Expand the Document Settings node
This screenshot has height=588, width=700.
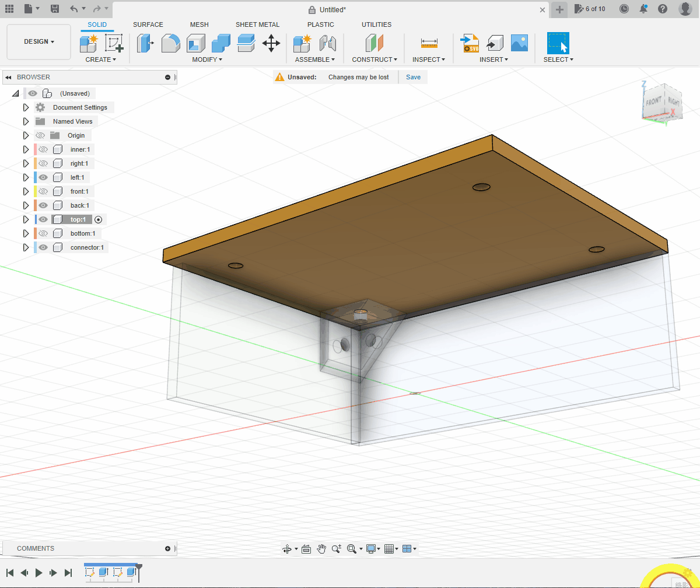tap(26, 107)
